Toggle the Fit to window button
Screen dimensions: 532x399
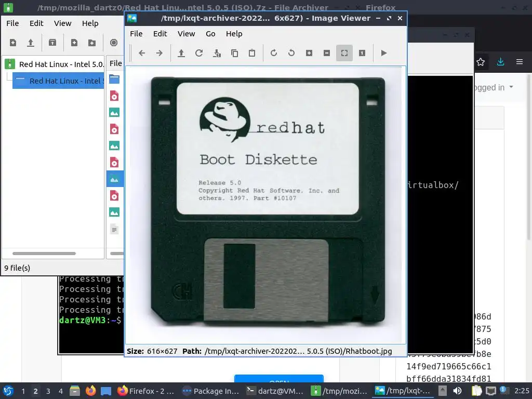(344, 53)
